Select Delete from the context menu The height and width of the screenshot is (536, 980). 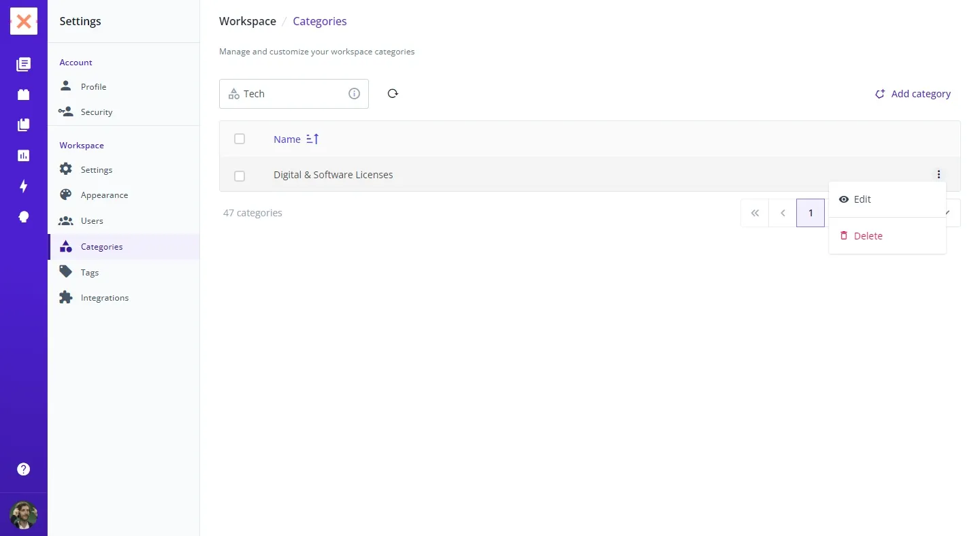(868, 236)
